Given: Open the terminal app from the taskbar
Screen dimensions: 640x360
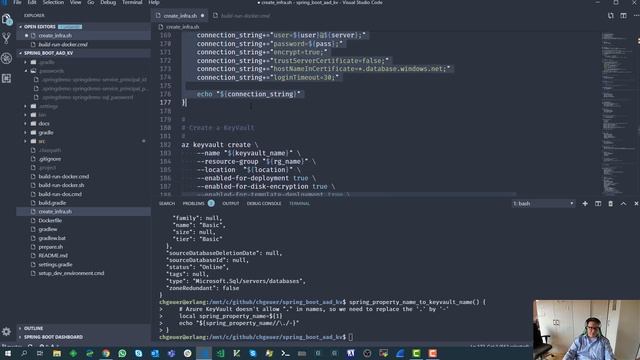Looking at the screenshot, I should pyautogui.click(x=285, y=353).
